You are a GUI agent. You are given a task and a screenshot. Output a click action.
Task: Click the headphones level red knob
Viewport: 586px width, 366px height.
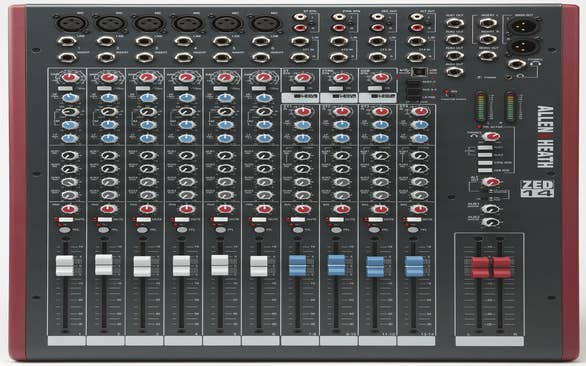pyautogui.click(x=491, y=136)
